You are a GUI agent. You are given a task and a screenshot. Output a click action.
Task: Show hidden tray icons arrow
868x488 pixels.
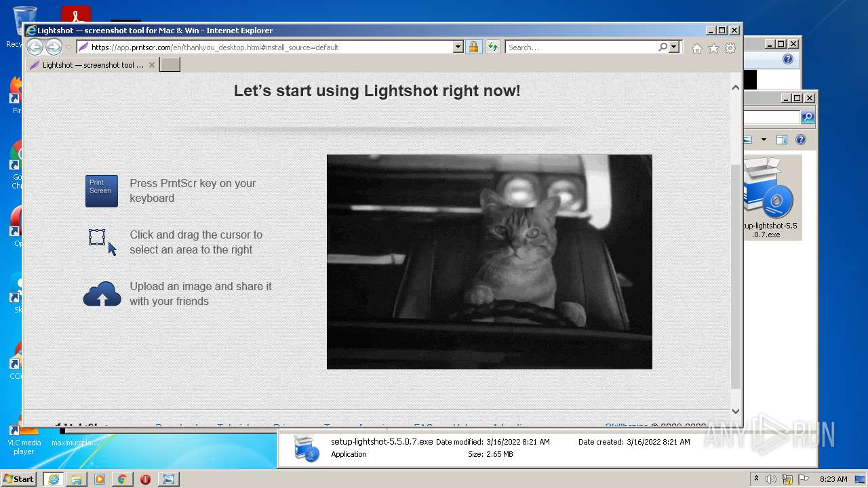pos(756,479)
